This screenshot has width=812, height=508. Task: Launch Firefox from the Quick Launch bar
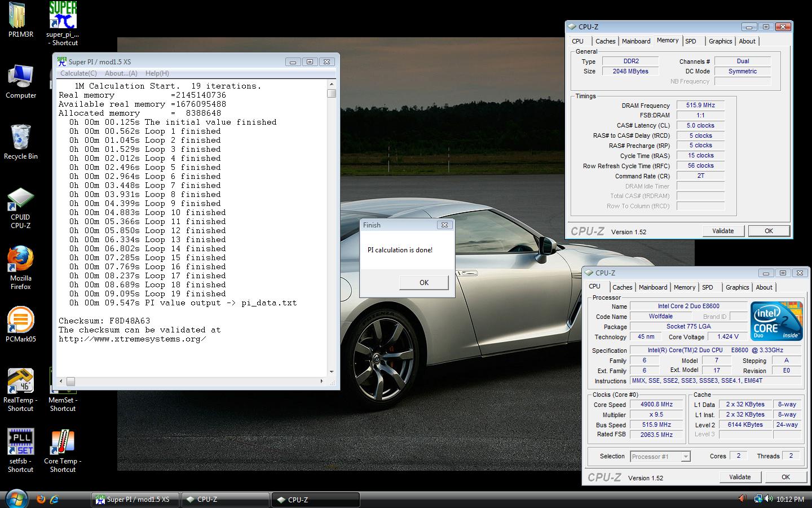click(x=41, y=499)
